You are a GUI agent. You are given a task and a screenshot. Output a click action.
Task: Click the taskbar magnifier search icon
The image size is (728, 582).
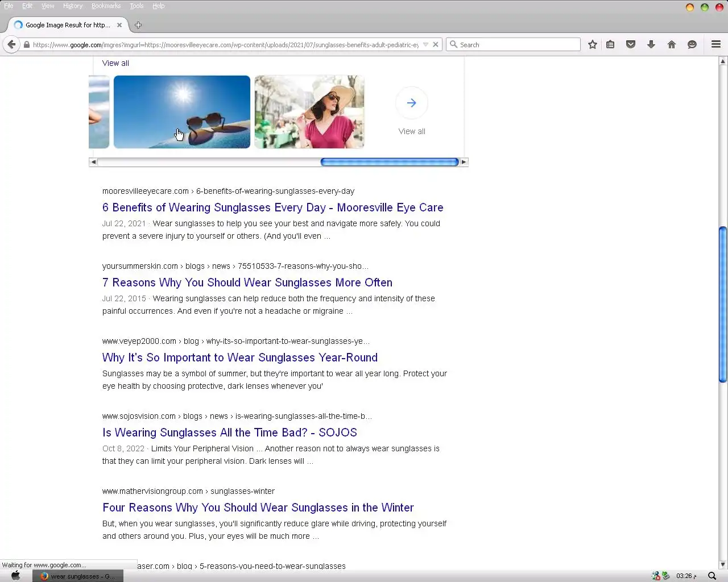tap(712, 576)
